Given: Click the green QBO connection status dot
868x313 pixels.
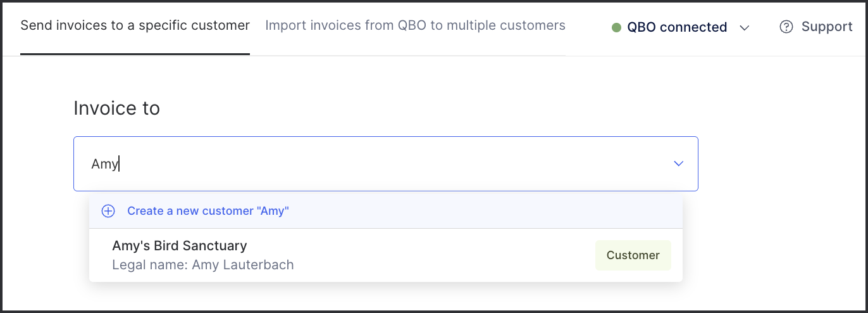Looking at the screenshot, I should [616, 27].
